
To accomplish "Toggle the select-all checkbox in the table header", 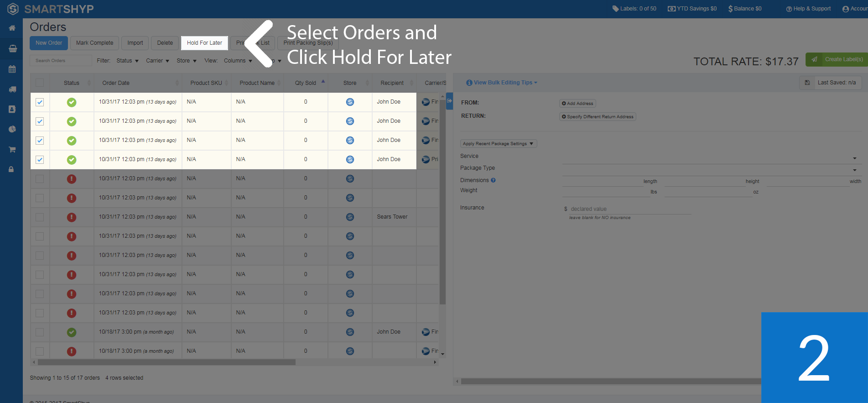I will (40, 83).
